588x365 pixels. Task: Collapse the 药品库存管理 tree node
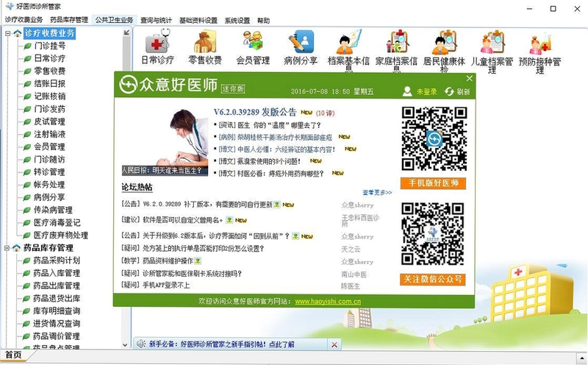(x=7, y=248)
